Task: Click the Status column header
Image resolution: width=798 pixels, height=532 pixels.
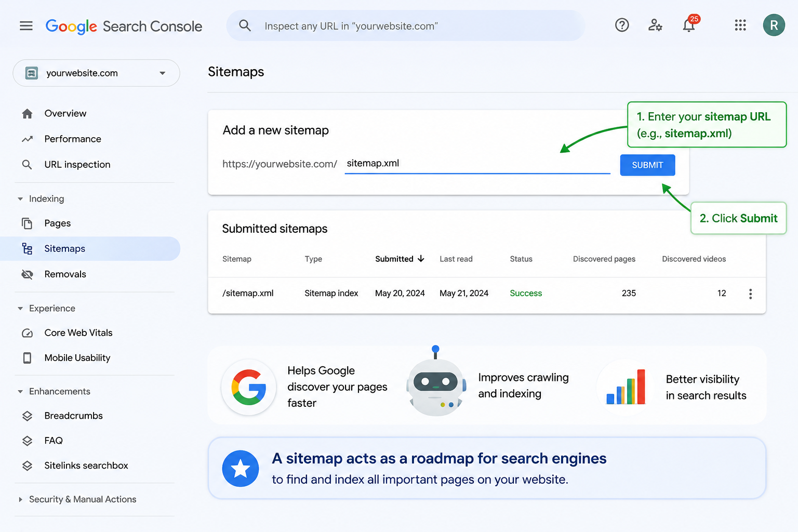Action: (521, 259)
